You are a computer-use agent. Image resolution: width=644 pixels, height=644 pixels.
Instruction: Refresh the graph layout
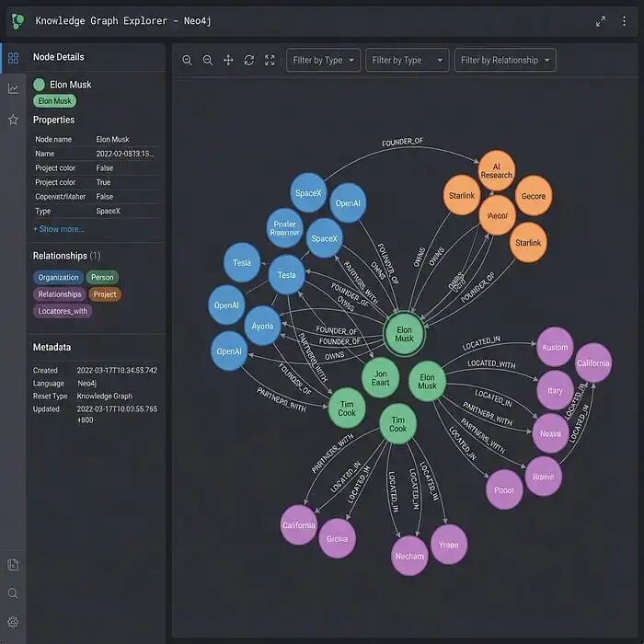point(249,61)
